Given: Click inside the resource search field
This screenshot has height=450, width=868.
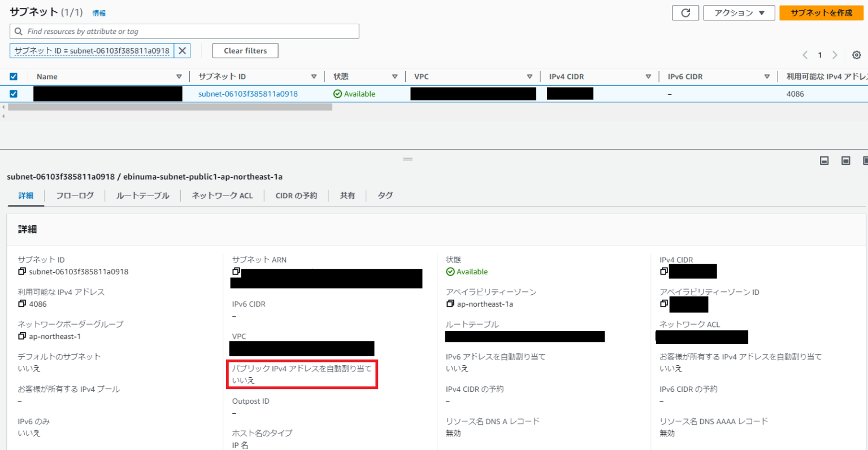Looking at the screenshot, I should pos(184,31).
